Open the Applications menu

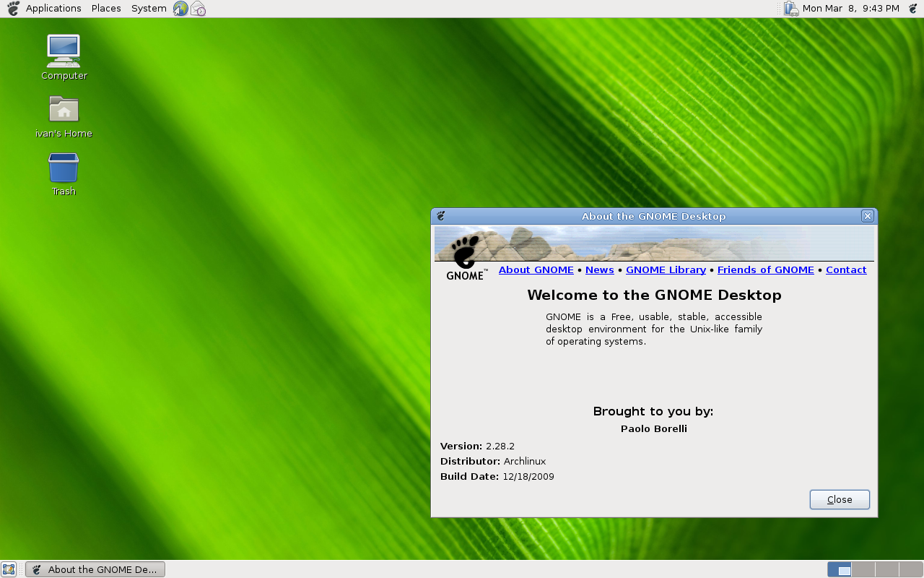53,9
